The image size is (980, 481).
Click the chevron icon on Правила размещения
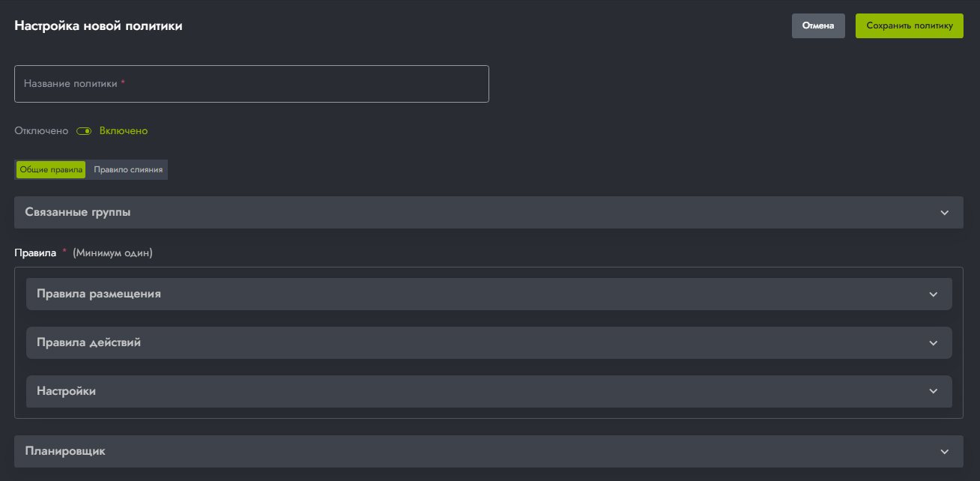pyautogui.click(x=933, y=294)
